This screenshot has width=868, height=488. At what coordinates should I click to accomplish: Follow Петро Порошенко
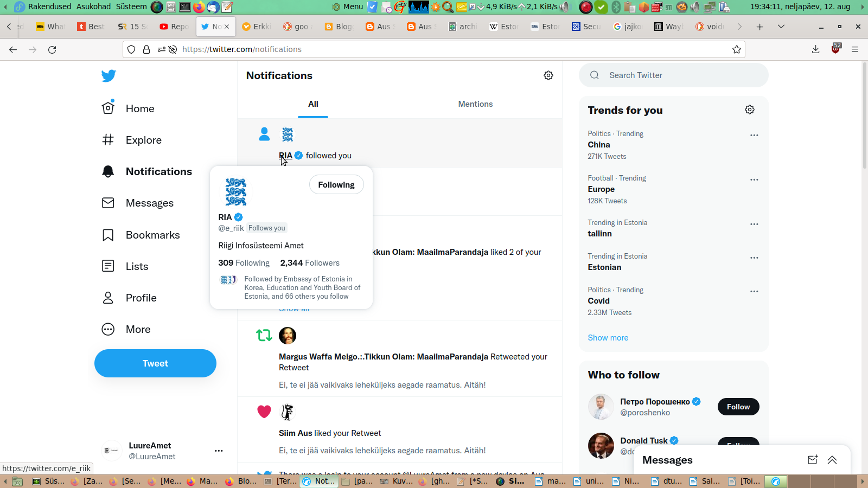738,407
